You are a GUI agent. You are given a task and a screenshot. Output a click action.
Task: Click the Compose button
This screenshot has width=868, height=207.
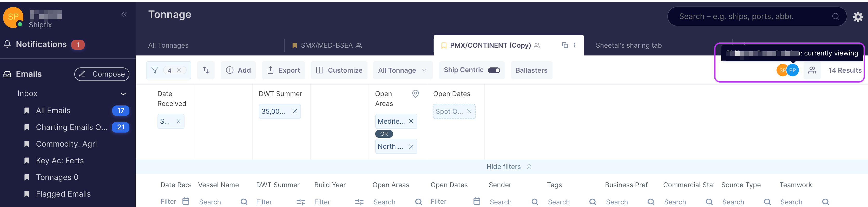[x=102, y=74]
